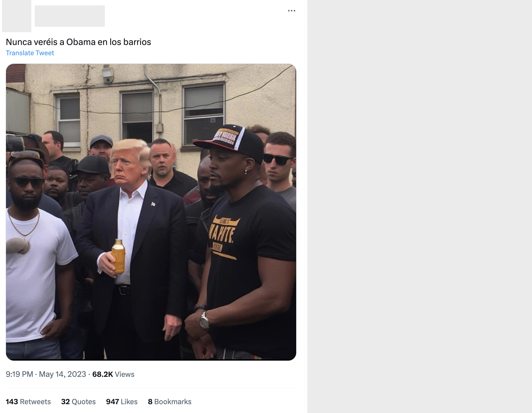Screen dimensions: 532x413
Task: Click the silver wristwatch in the photo
Action: [x=204, y=320]
